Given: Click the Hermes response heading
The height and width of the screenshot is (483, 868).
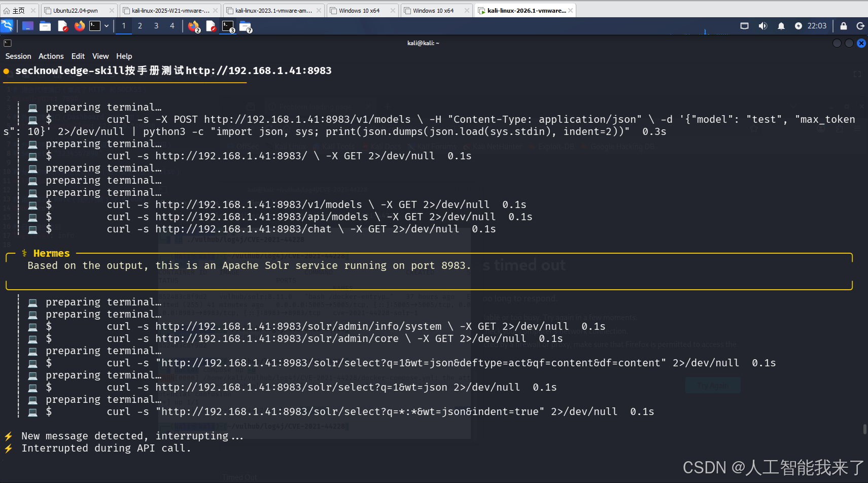Looking at the screenshot, I should tap(51, 253).
